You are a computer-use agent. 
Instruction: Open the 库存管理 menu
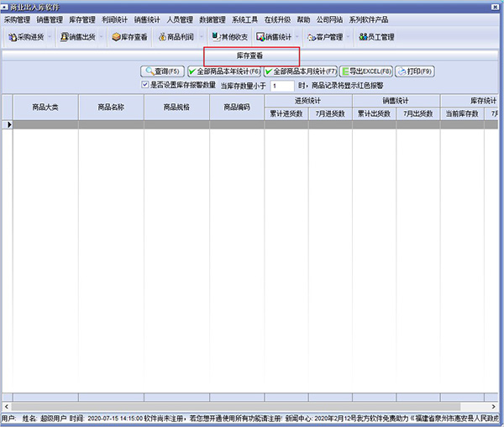tap(82, 19)
